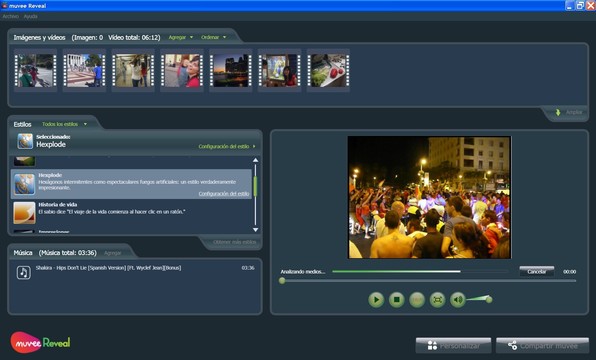Click the green Ampliar arrow icon
This screenshot has height=360, width=596.
558,112
